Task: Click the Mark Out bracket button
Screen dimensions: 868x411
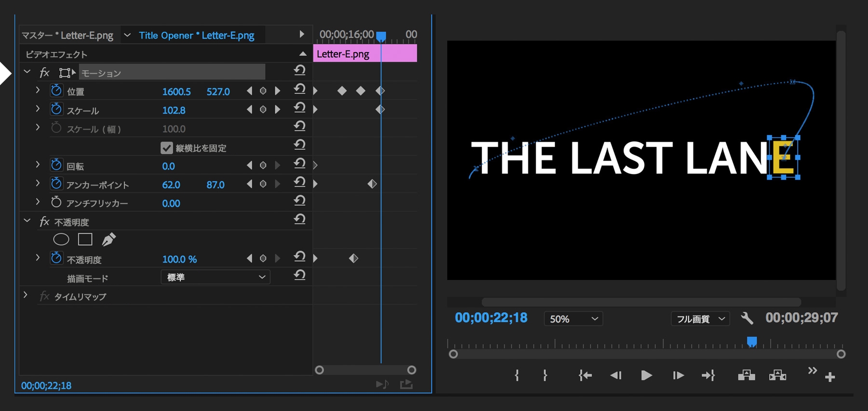Action: pos(545,375)
